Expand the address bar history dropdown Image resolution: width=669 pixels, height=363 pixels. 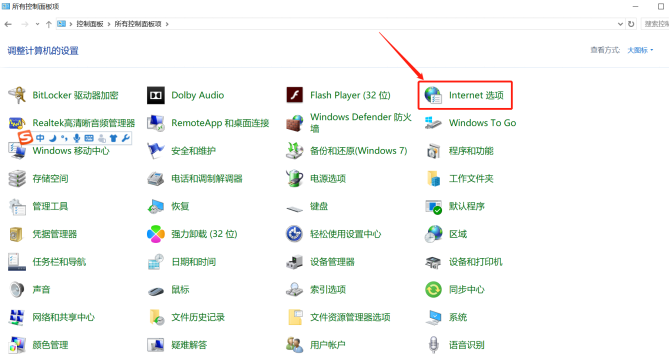pos(620,24)
